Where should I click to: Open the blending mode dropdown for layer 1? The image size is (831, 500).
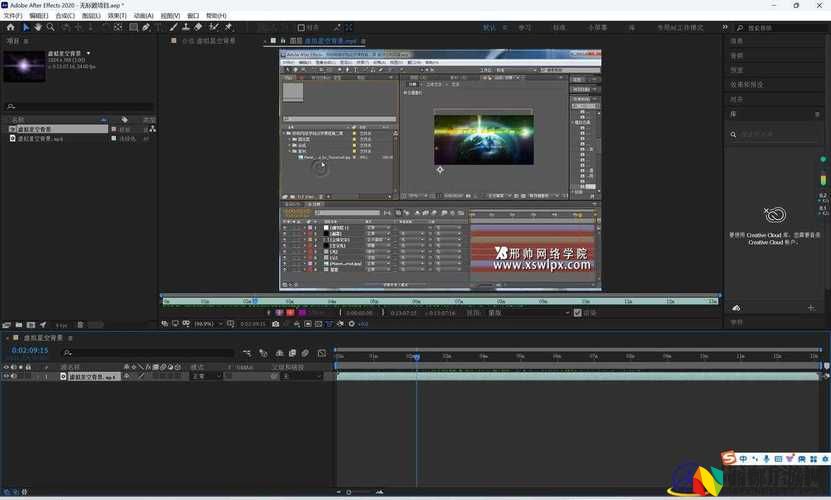pos(206,376)
